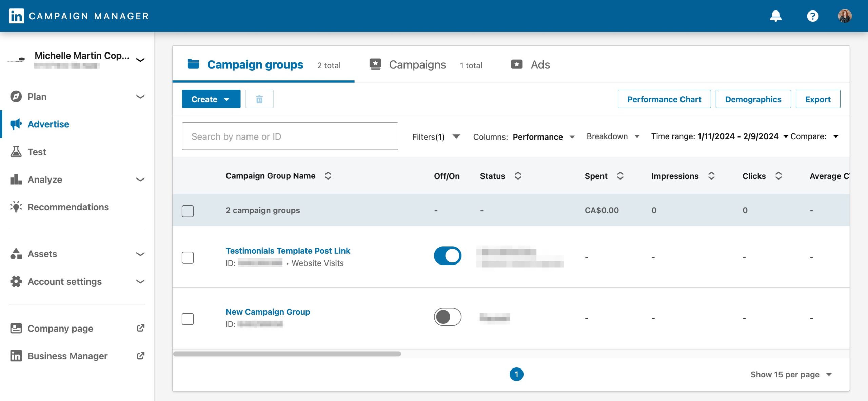Image resolution: width=868 pixels, height=401 pixels.
Task: Click the Recommendations lightbulb icon
Action: (16, 207)
